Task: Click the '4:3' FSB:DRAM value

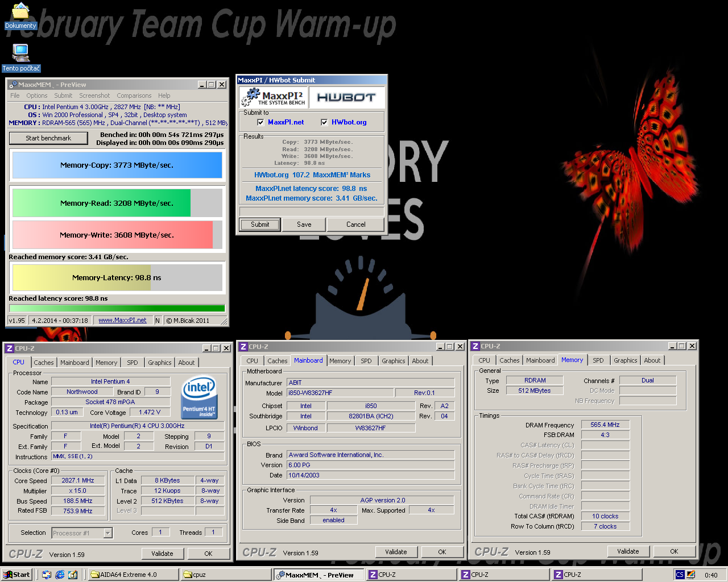Action: pyautogui.click(x=605, y=435)
